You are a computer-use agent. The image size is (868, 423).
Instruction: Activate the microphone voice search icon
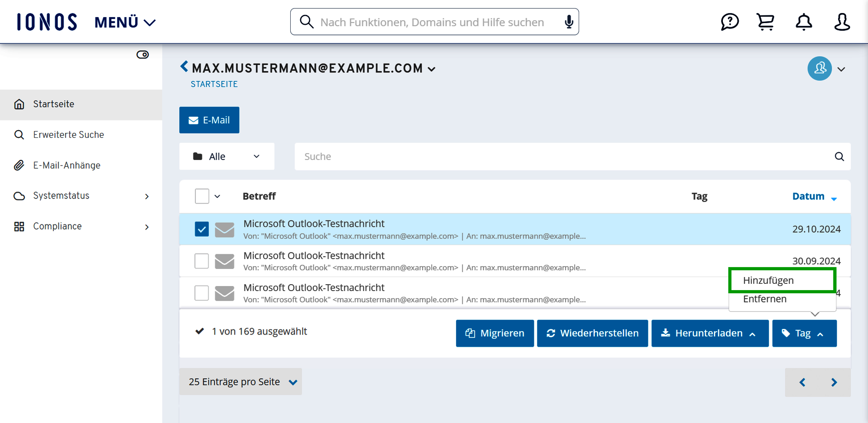569,22
